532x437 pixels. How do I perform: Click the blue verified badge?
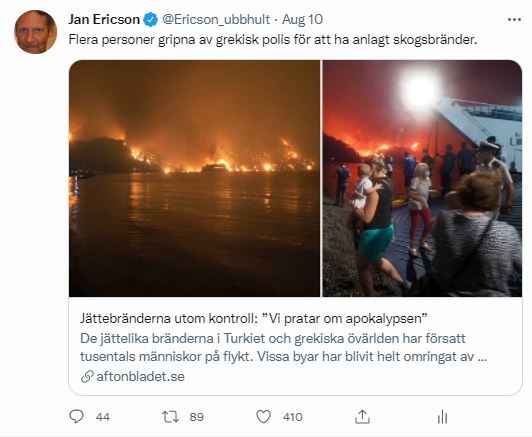[x=151, y=20]
